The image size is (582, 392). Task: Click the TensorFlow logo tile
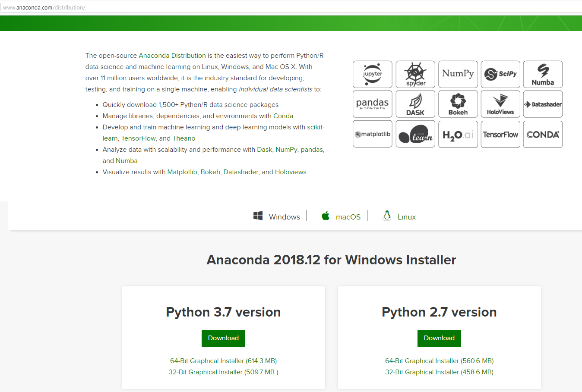click(500, 134)
